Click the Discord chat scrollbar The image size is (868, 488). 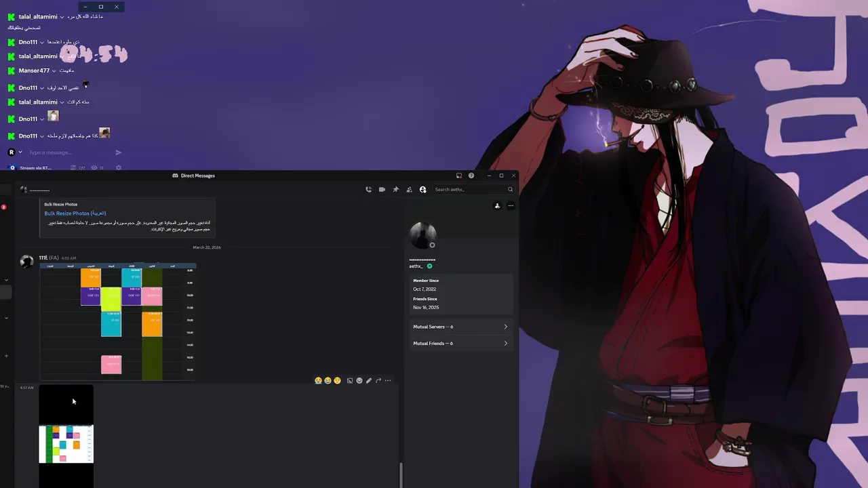400,475
